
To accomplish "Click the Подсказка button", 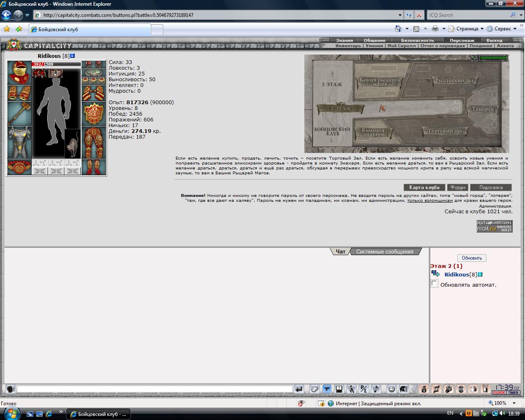I will [x=491, y=187].
